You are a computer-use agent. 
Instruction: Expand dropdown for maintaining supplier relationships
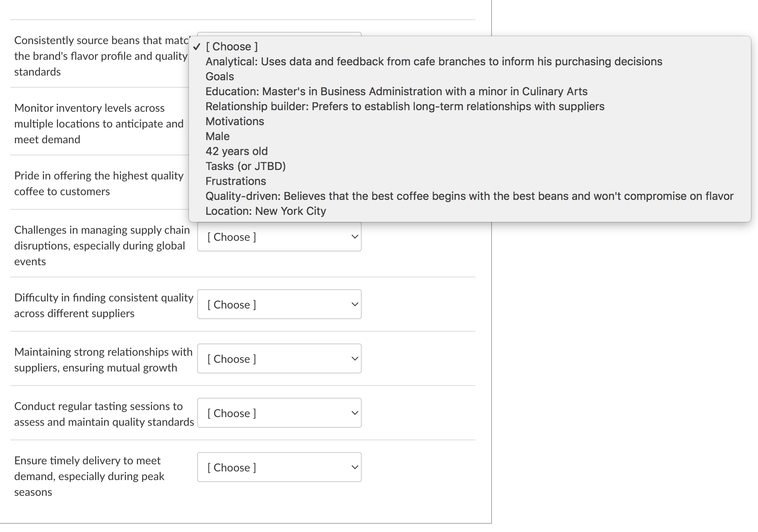(x=279, y=359)
